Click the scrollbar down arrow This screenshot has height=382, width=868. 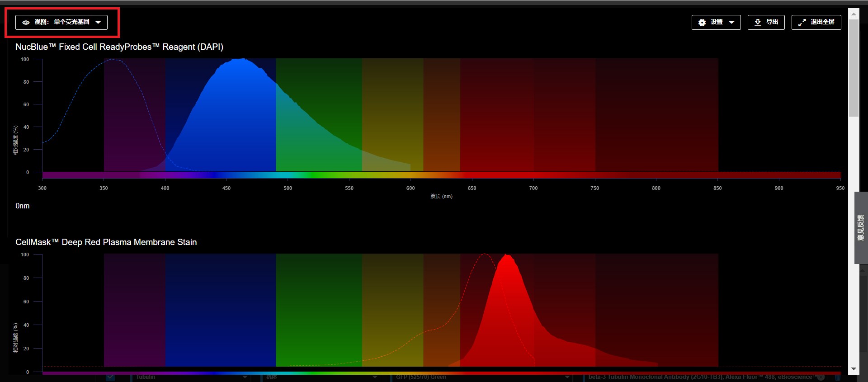854,369
